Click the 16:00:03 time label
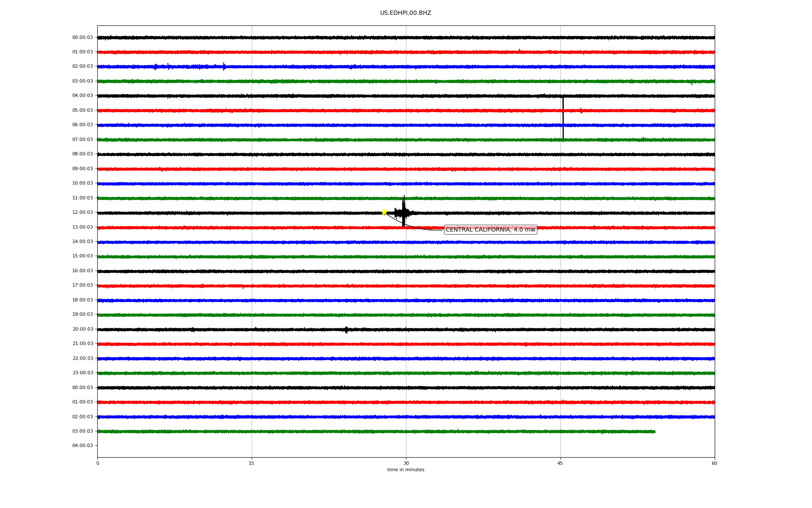 click(x=82, y=271)
